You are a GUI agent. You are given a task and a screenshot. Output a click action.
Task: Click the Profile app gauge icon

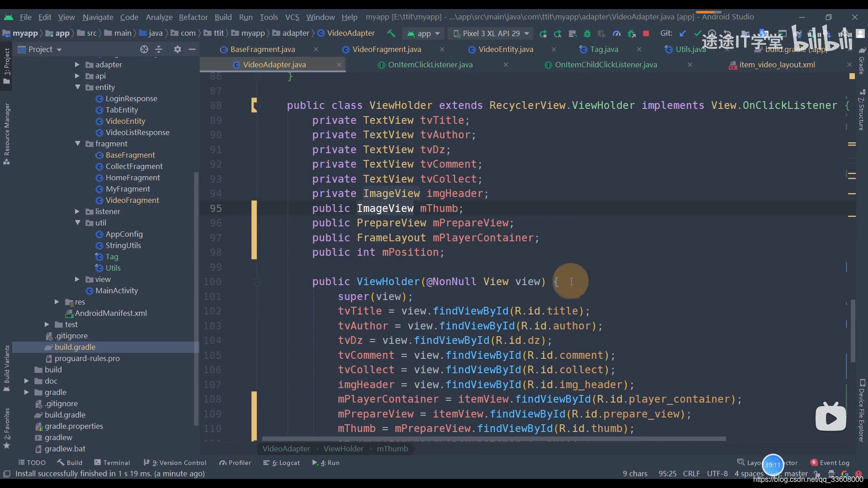point(617,33)
